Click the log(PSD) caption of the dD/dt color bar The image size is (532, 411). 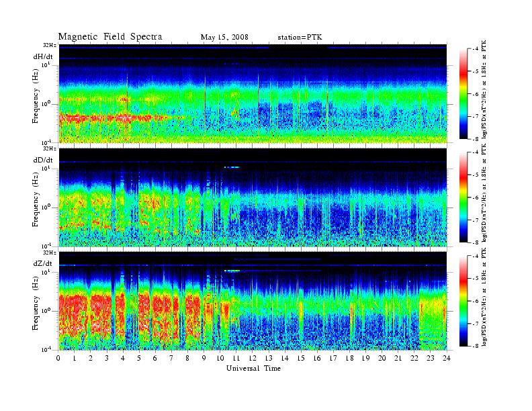tap(484, 193)
